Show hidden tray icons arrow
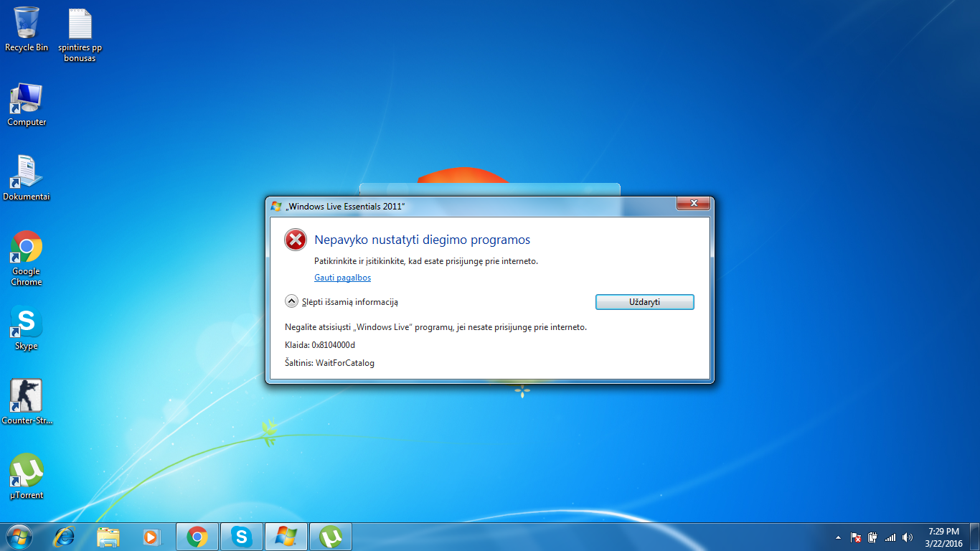The height and width of the screenshot is (551, 980). pos(839,537)
